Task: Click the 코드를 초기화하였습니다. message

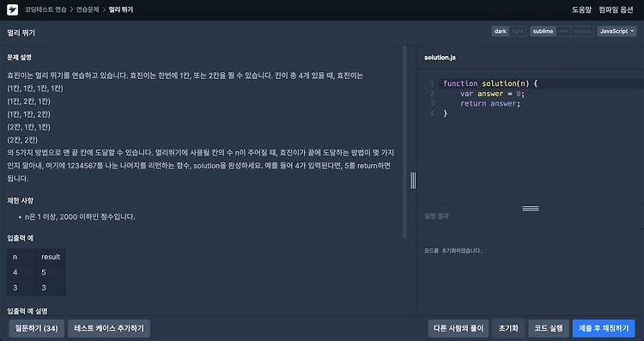Action: 453,250
